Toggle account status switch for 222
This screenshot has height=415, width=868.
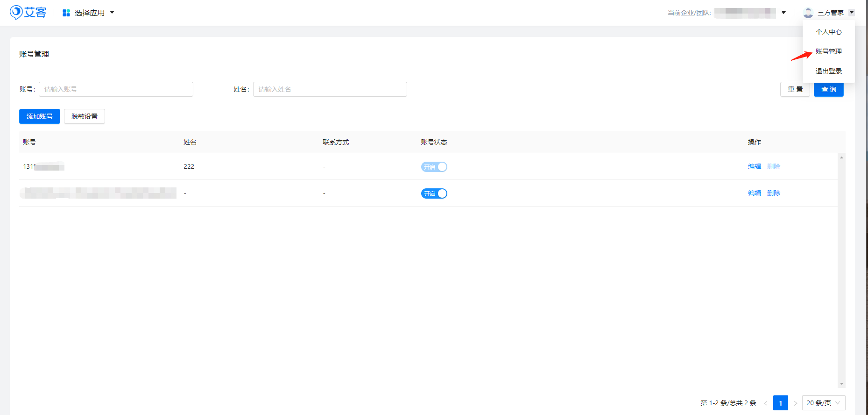(x=434, y=167)
